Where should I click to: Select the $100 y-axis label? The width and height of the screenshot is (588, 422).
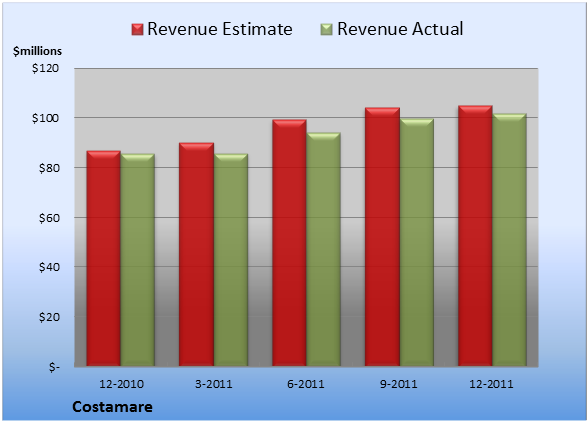click(x=45, y=118)
